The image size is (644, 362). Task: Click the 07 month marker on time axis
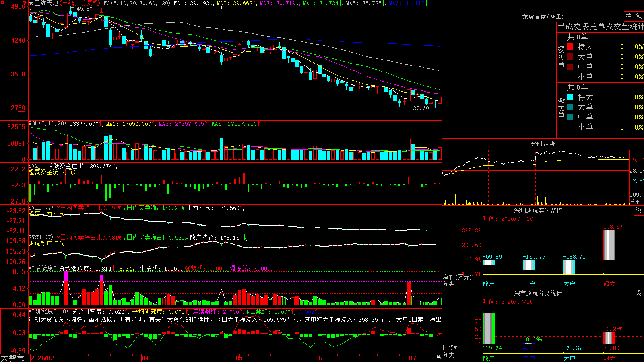[413, 358]
